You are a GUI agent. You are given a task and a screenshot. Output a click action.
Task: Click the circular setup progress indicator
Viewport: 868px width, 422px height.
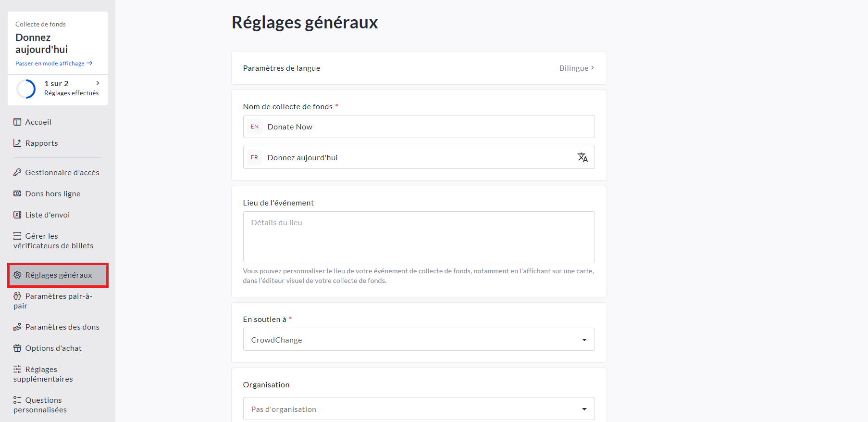26,89
